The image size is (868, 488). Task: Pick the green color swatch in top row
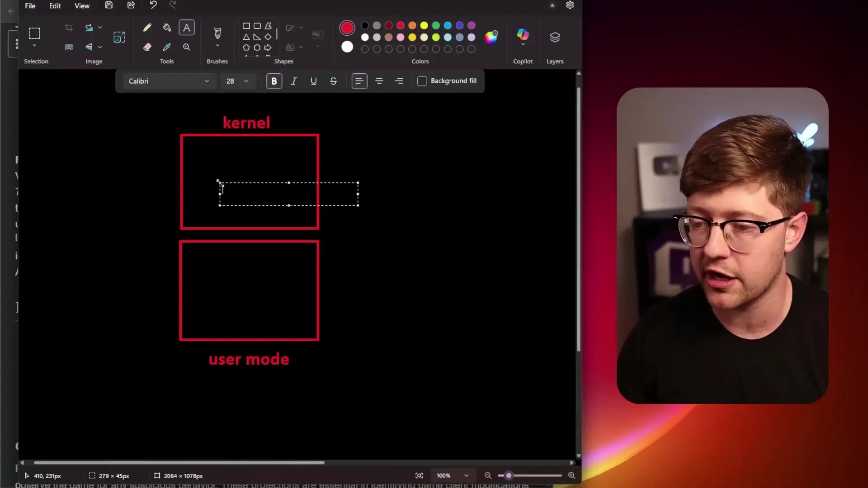(x=436, y=25)
